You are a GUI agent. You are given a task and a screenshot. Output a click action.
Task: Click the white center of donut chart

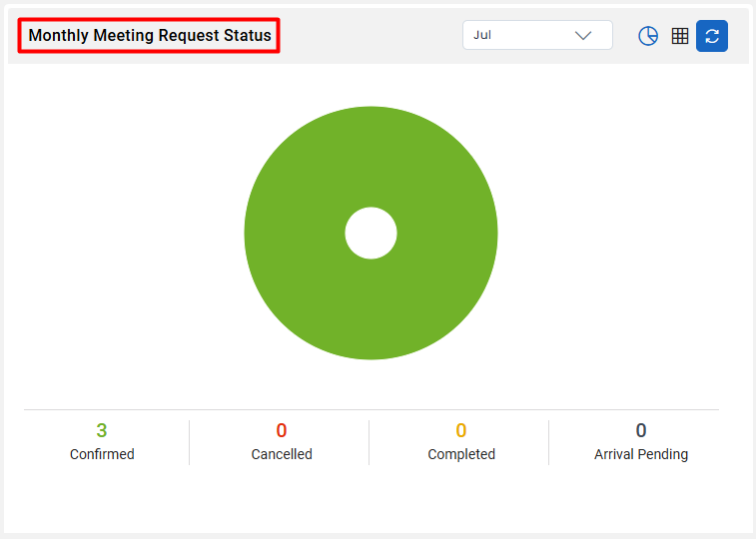click(371, 234)
